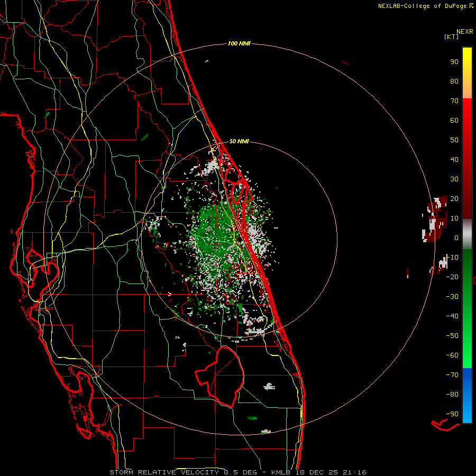476x476 pixels.
Task: Click the -10 tick on the velocity scale
Action: tap(452, 258)
